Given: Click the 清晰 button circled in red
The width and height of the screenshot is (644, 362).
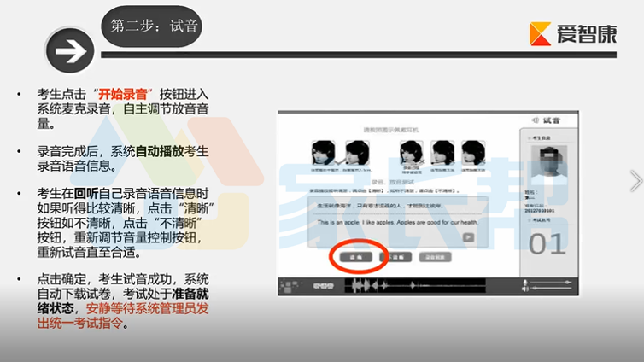Looking at the screenshot, I should pos(350,256).
